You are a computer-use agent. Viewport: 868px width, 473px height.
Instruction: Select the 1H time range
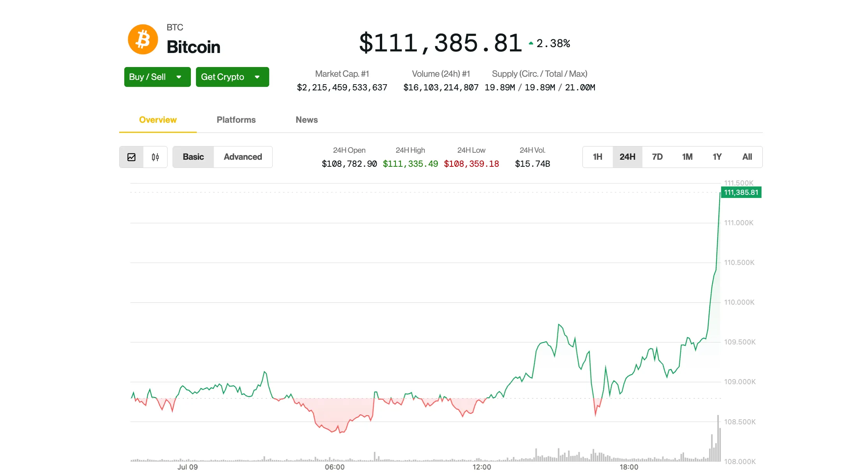coord(597,157)
